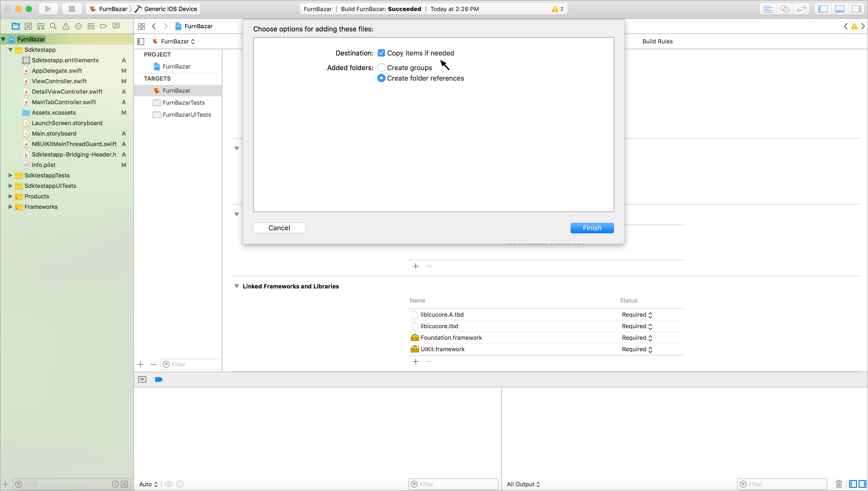Screen dimensions: 868x491
Task: Open the Find navigator with the magnifier icon
Action: [x=53, y=26]
